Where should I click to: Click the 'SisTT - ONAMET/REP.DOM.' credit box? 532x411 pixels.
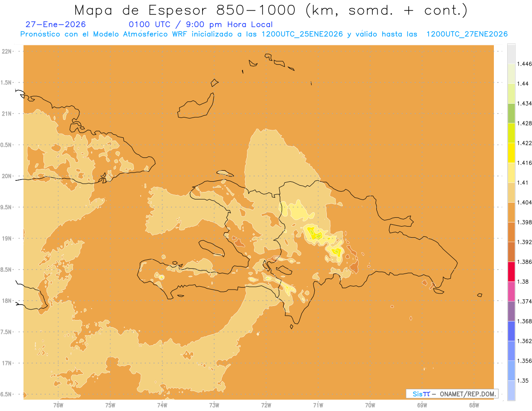(x=452, y=394)
